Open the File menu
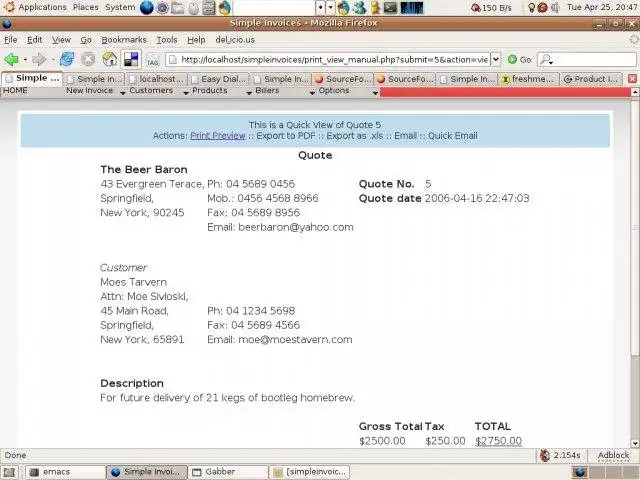 (11, 40)
